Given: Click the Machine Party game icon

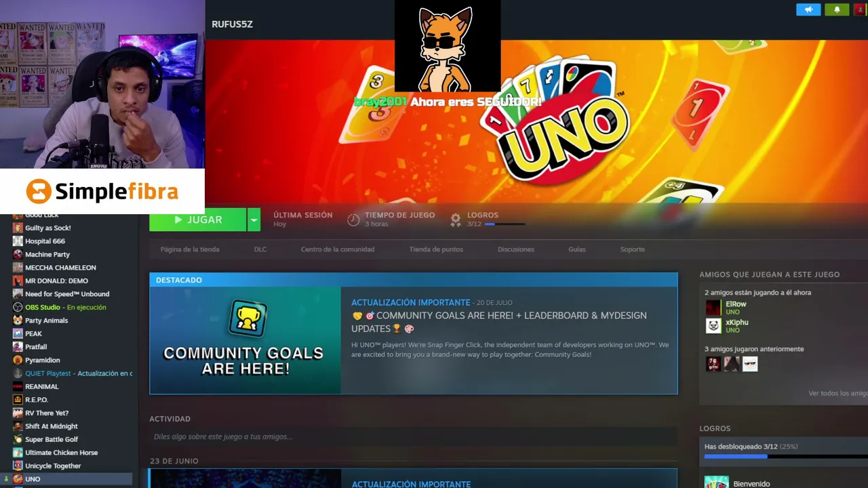Looking at the screenshot, I should pyautogui.click(x=18, y=254).
